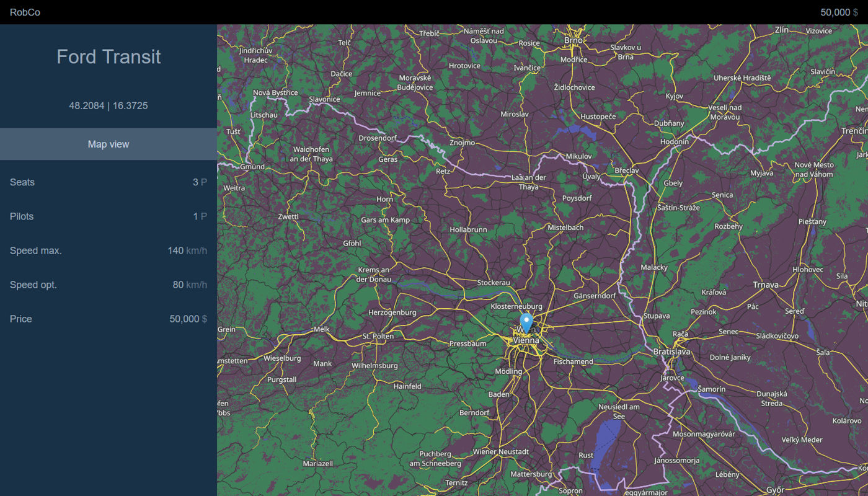Click the RobCo title in top bar
Viewport: 868px width, 496px height.
25,12
